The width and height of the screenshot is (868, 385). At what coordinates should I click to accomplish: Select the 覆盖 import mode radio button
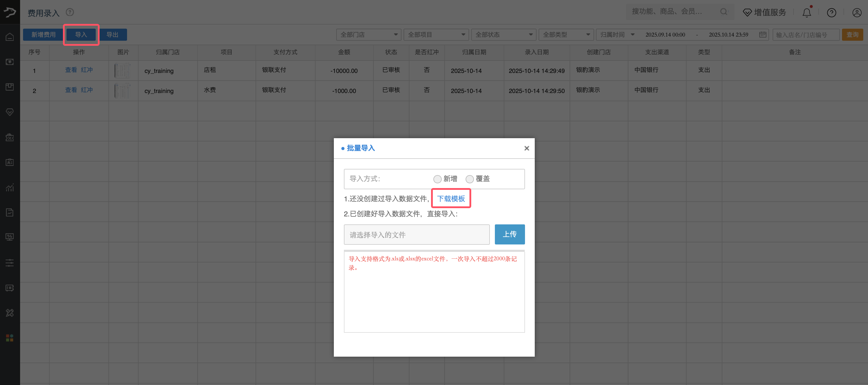(469, 179)
